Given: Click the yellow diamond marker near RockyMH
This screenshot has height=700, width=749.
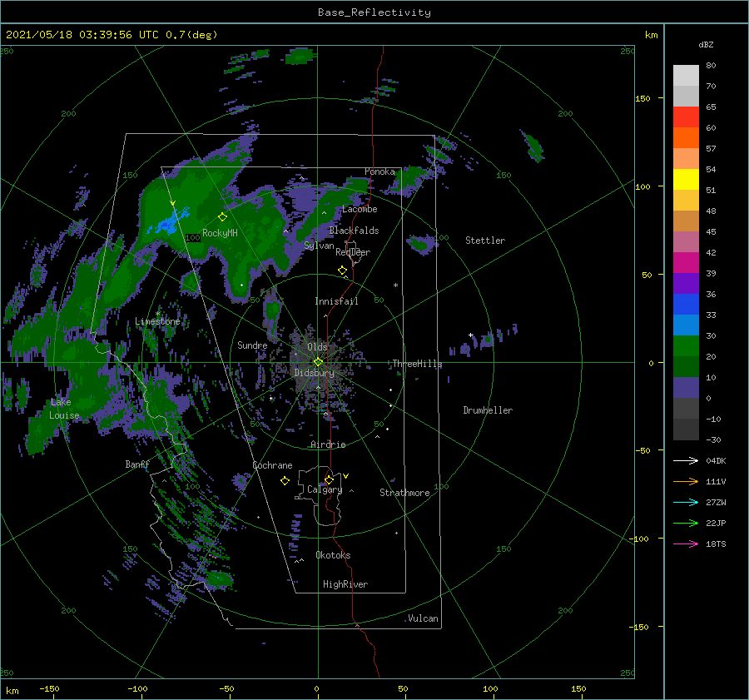Looking at the screenshot, I should 222,217.
